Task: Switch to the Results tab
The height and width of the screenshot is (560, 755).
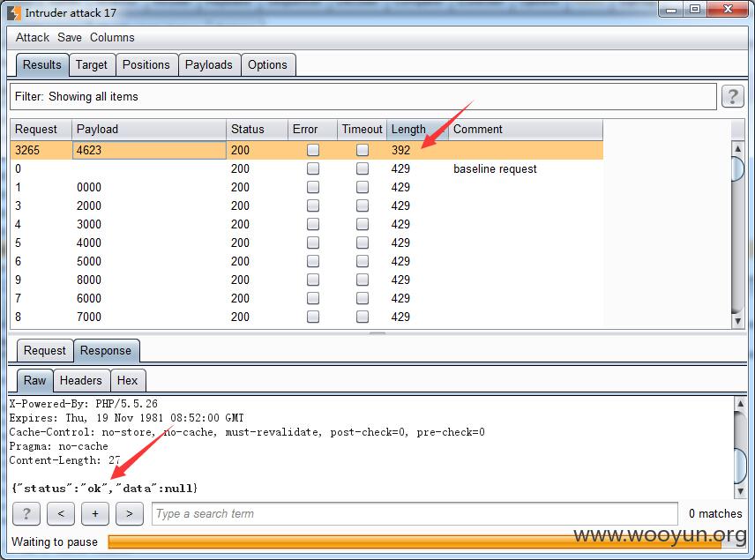Action: [x=42, y=65]
